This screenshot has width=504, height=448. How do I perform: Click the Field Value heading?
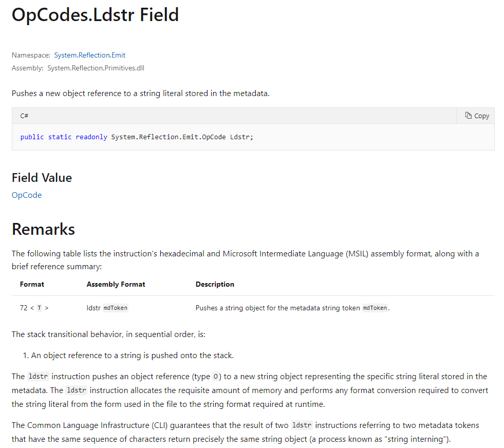click(42, 178)
